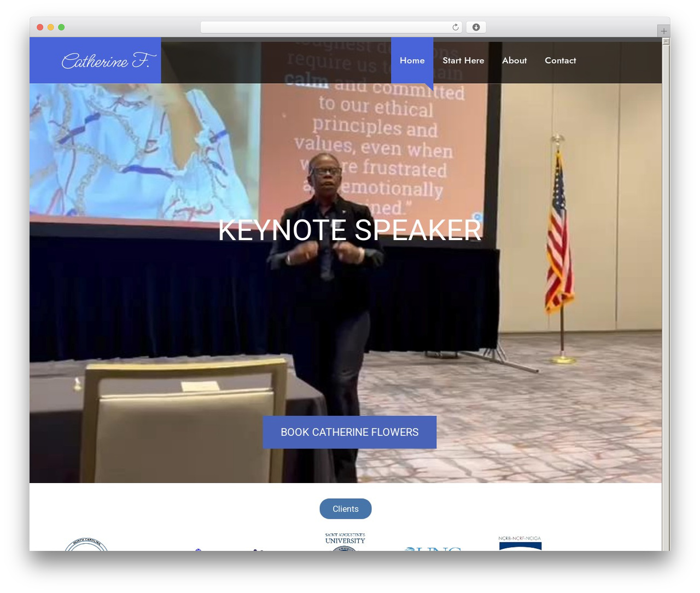Close the window with the red button

point(40,27)
